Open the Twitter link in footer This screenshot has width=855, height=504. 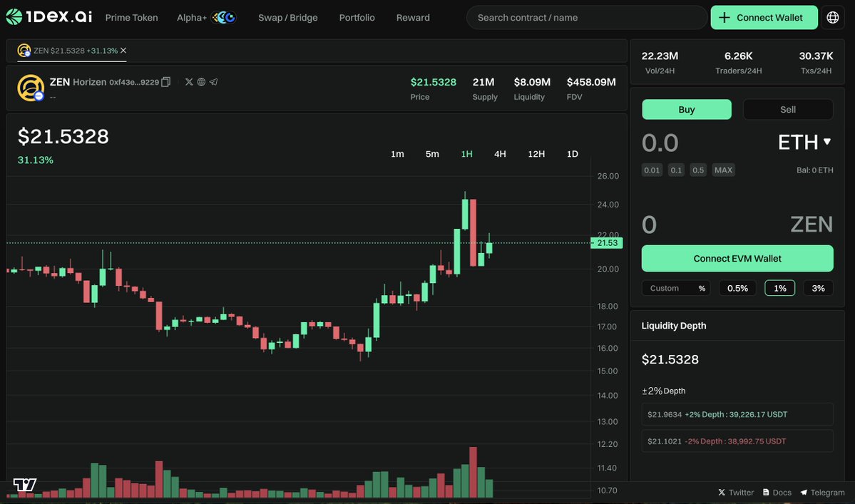735,492
